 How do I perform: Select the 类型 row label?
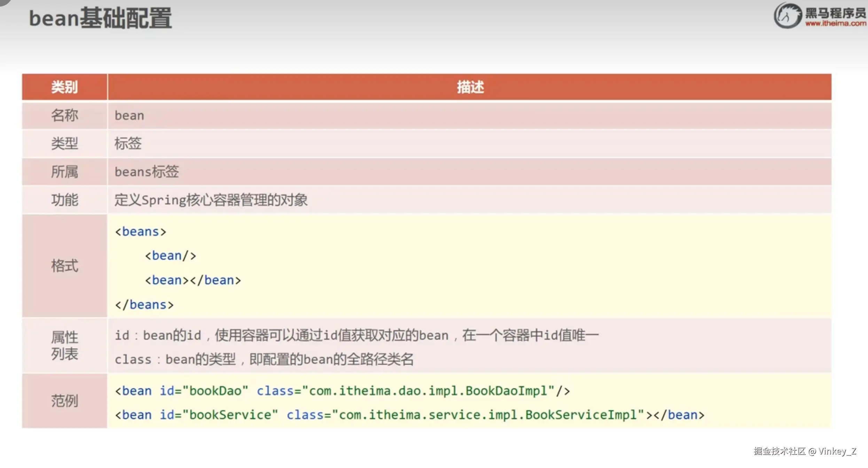point(64,143)
